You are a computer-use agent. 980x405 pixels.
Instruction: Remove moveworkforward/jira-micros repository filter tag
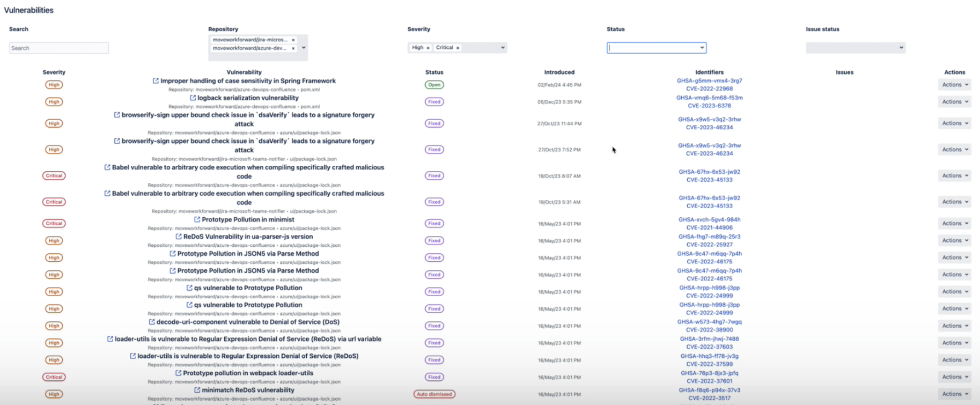293,40
